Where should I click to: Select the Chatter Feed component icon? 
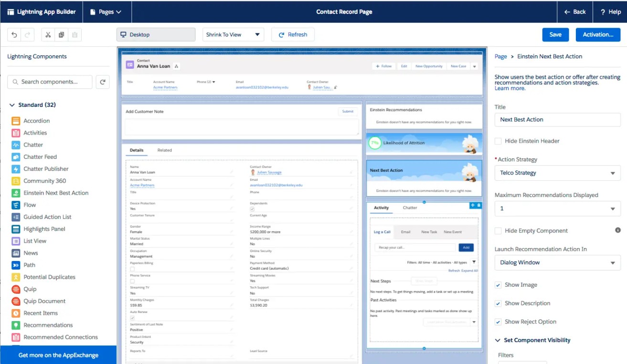pyautogui.click(x=16, y=157)
